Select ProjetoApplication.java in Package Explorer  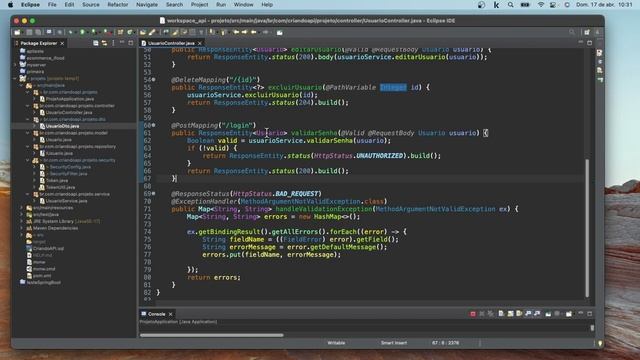pos(70,99)
